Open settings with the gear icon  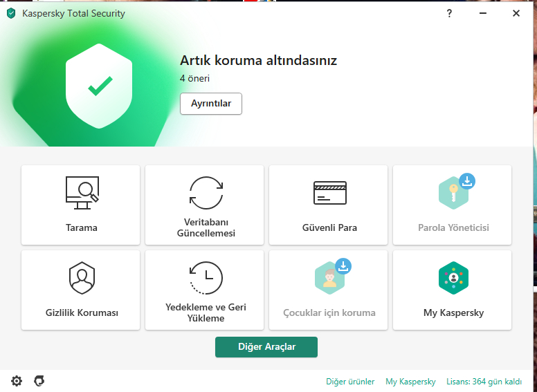(x=17, y=381)
